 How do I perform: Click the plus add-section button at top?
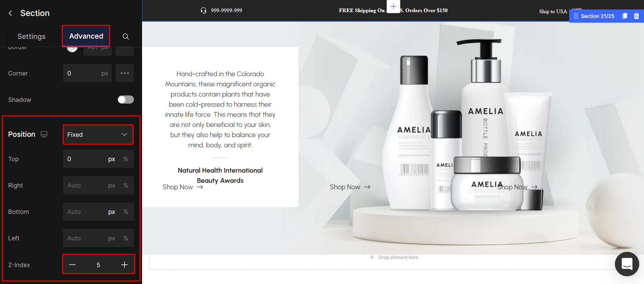tap(393, 6)
